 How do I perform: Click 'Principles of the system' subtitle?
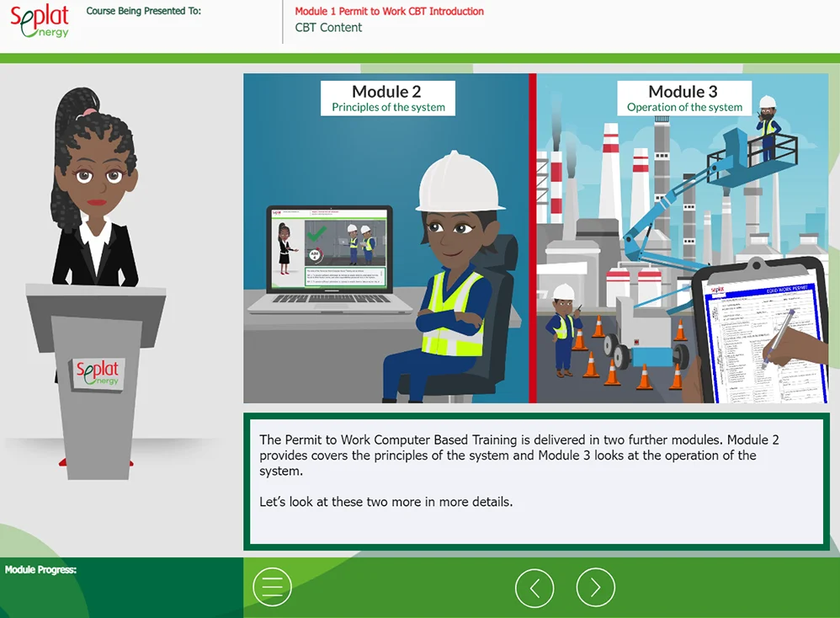388,108
